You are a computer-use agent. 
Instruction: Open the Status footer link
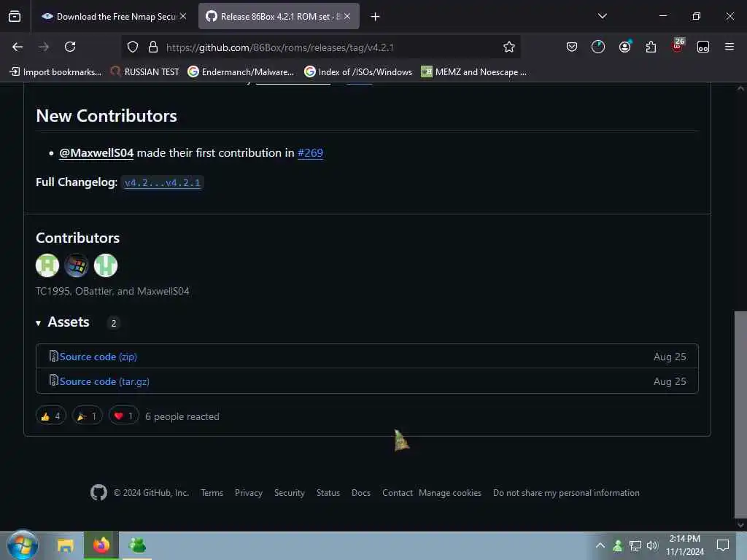pos(328,493)
